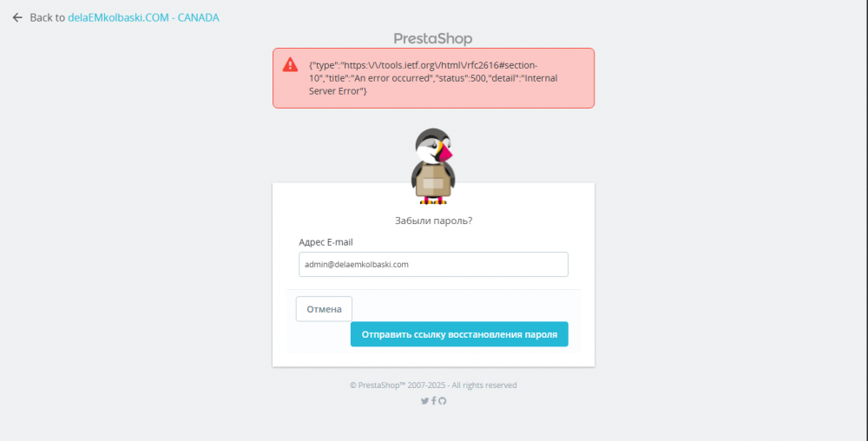Screen dimensions: 868x441
Task: Open the delaEMkolbaski.COM - CANADA link
Action: 143,17
